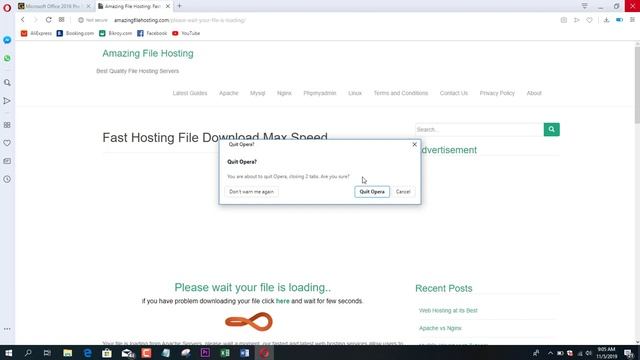This screenshot has height=360, width=640.
Task: Click Quit Opera button
Action: click(x=372, y=192)
